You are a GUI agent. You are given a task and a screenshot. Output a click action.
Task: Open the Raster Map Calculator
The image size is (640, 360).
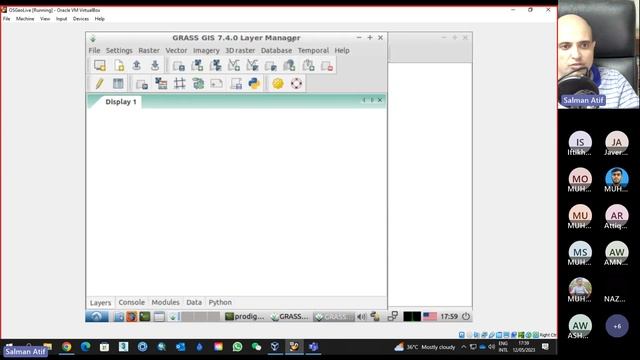coord(161,84)
